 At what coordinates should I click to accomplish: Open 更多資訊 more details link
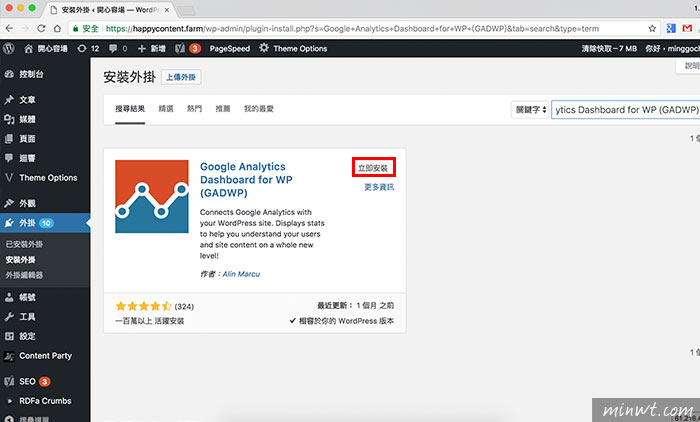[379, 187]
